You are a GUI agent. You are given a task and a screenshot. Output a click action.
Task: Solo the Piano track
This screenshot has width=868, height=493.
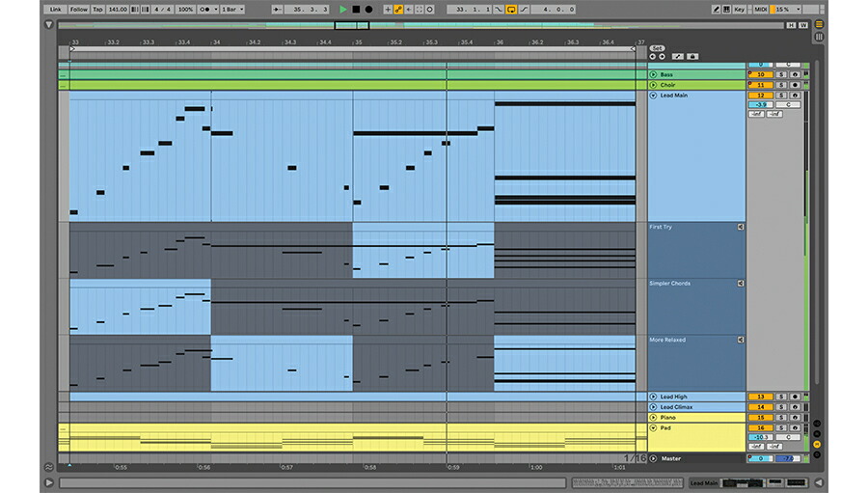781,417
